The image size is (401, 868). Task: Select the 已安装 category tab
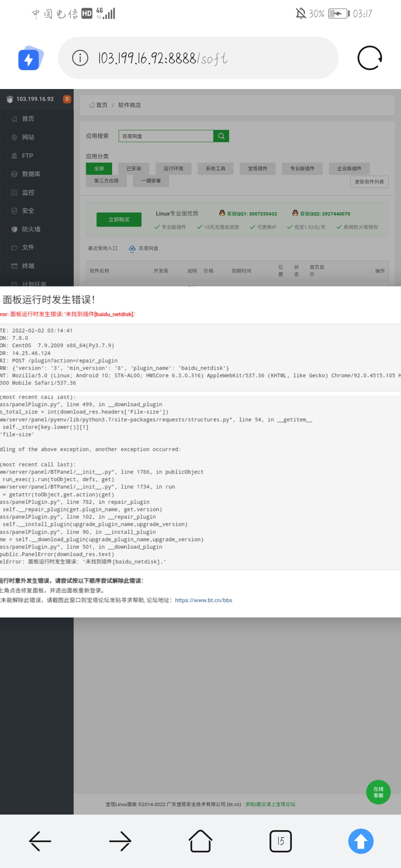[x=134, y=168]
